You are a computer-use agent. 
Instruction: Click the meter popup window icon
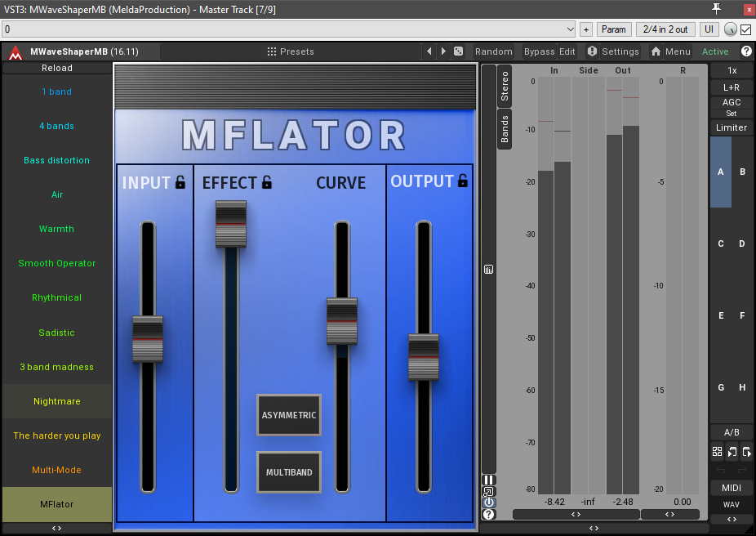pos(488,492)
